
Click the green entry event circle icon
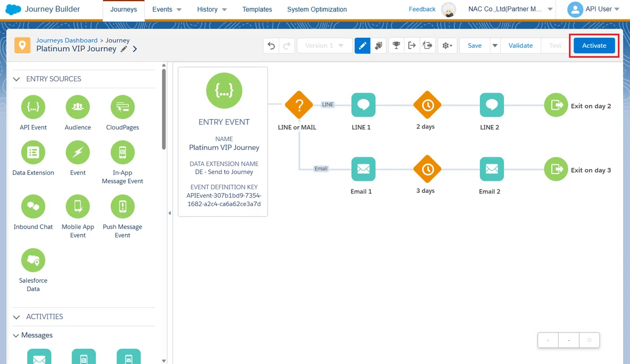[224, 91]
